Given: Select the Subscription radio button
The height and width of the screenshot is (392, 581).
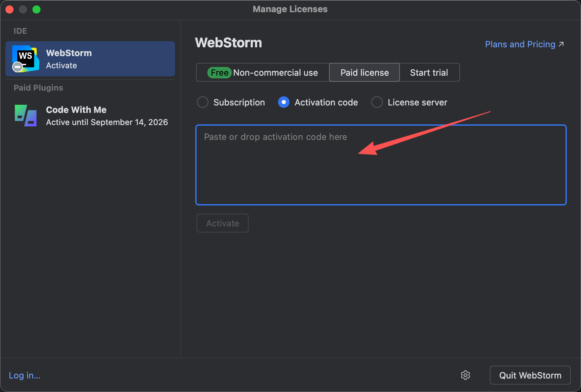Looking at the screenshot, I should [x=203, y=102].
